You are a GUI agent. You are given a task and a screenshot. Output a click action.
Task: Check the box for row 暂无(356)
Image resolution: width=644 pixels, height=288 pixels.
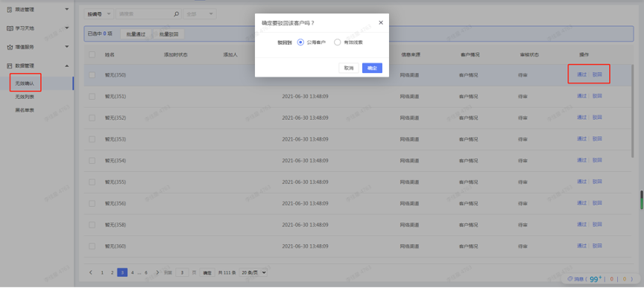click(x=92, y=203)
